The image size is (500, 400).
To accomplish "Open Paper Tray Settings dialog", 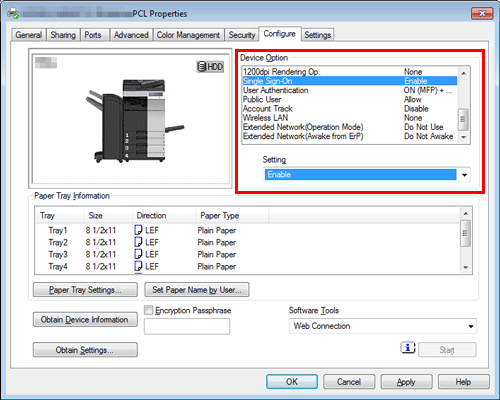I will point(85,290).
